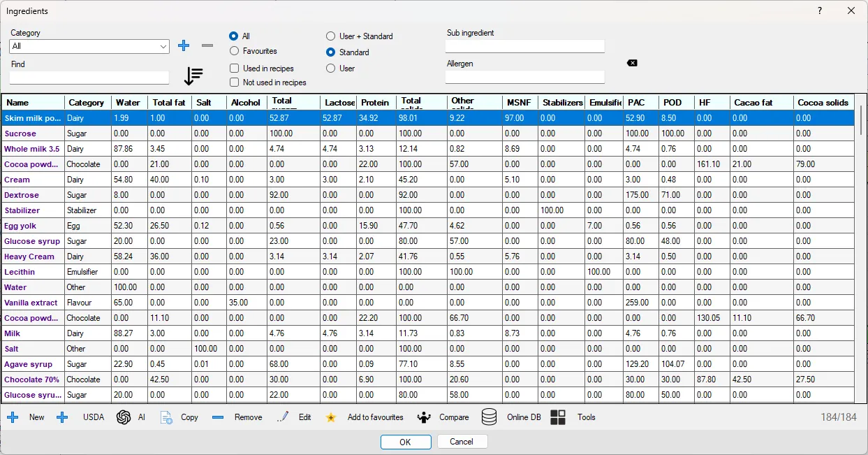Image resolution: width=868 pixels, height=455 pixels.
Task: Sort by the Cacao fat column header
Action: point(762,103)
